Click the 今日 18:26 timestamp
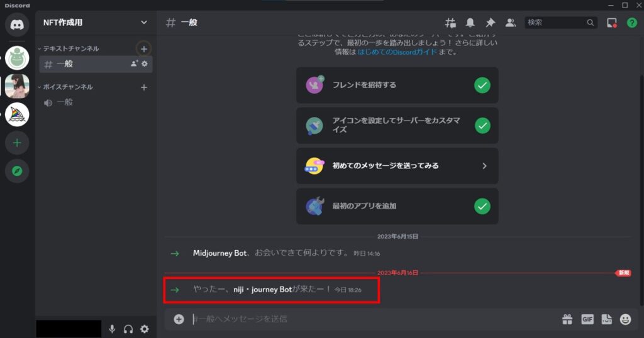Screen dimensions: 644x338 (348, 290)
